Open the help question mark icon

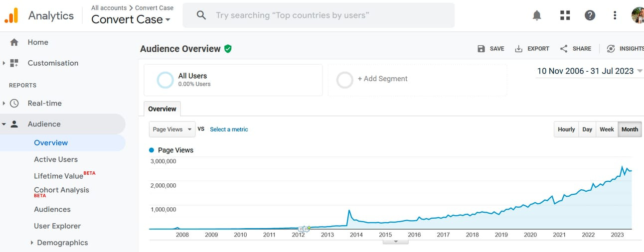point(590,15)
